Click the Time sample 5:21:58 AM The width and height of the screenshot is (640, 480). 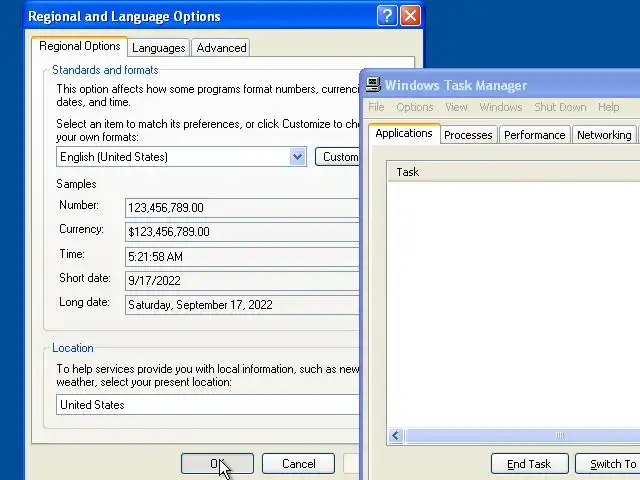(x=242, y=257)
